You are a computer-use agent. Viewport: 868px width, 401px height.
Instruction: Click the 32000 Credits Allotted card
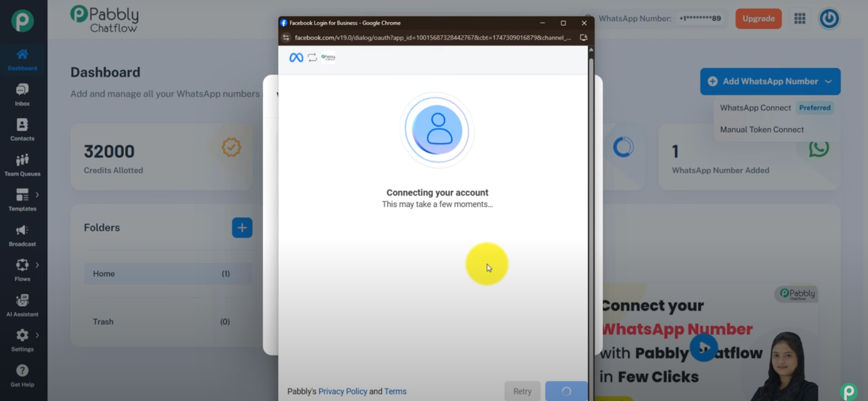tap(162, 157)
